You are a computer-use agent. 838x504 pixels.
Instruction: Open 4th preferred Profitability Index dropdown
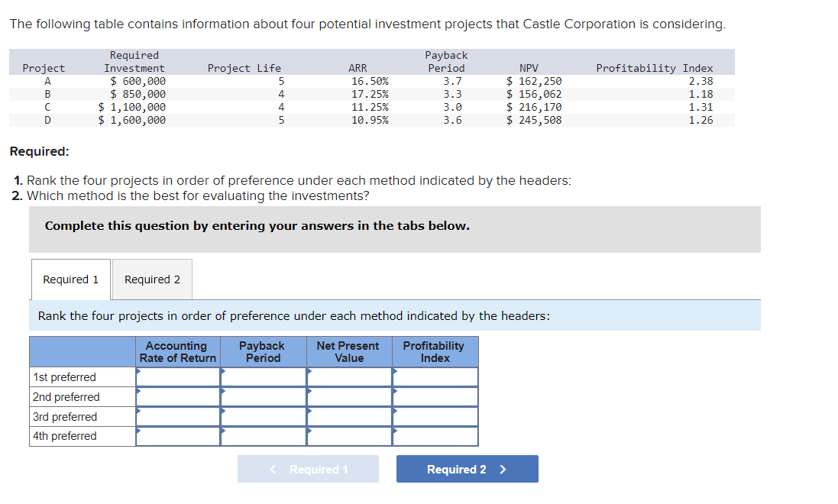[x=435, y=436]
